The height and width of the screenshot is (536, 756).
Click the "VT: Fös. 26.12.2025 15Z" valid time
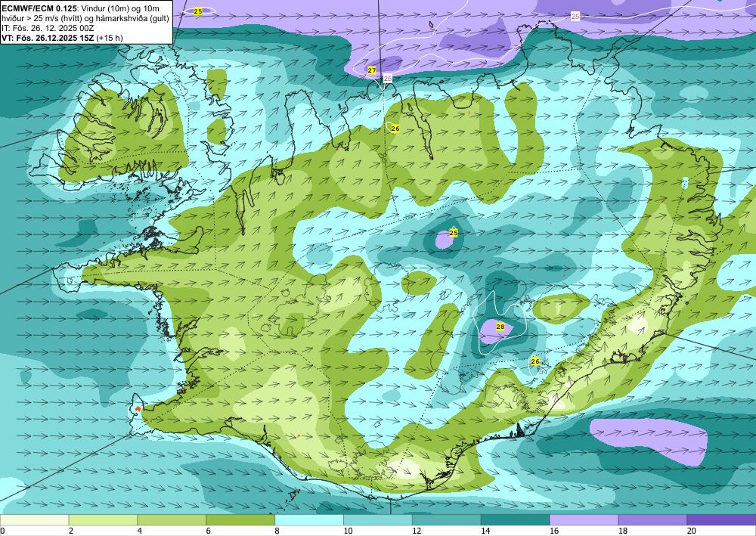(x=48, y=38)
